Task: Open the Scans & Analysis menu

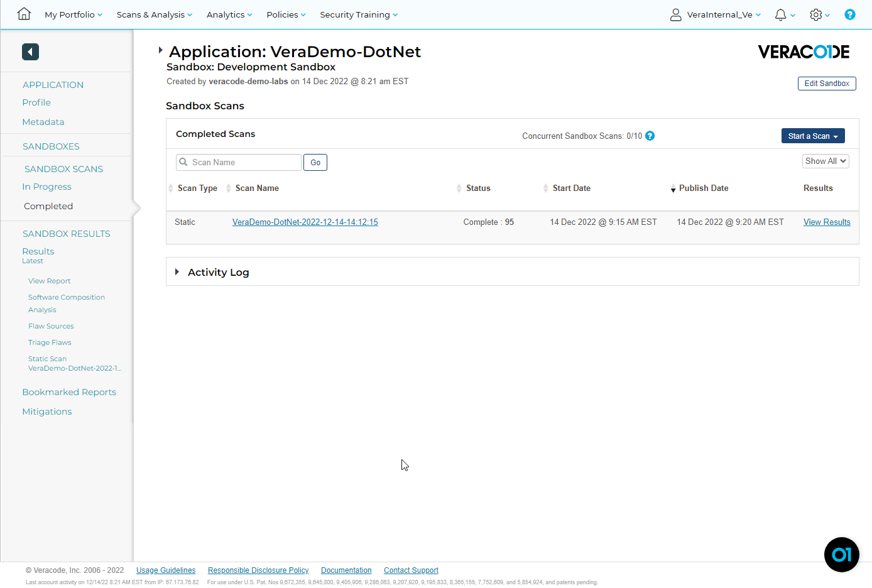Action: (x=155, y=14)
